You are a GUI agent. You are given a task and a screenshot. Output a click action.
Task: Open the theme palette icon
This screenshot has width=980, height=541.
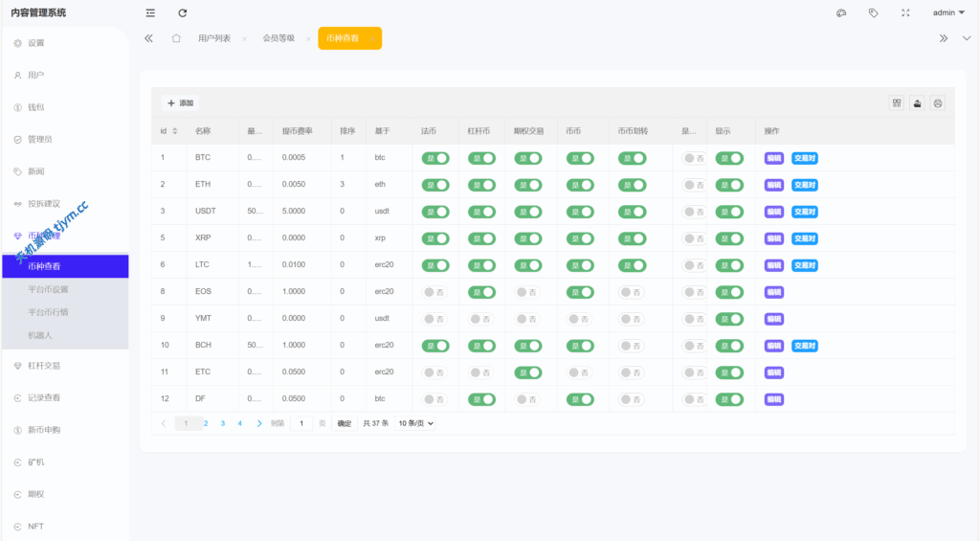[841, 13]
